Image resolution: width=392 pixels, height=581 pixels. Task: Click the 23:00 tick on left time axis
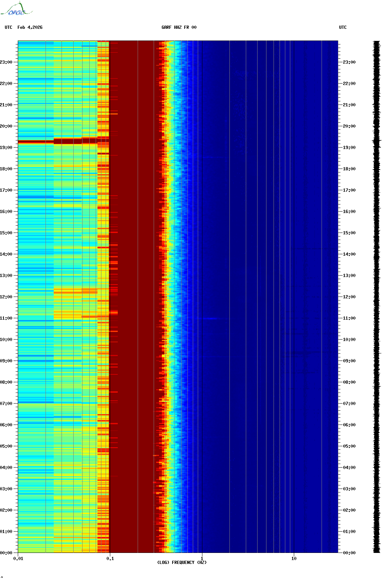(6, 62)
